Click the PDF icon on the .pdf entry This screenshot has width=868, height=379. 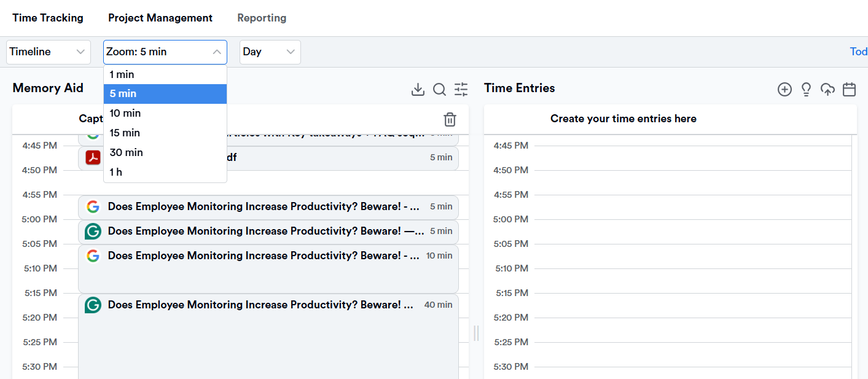point(92,158)
